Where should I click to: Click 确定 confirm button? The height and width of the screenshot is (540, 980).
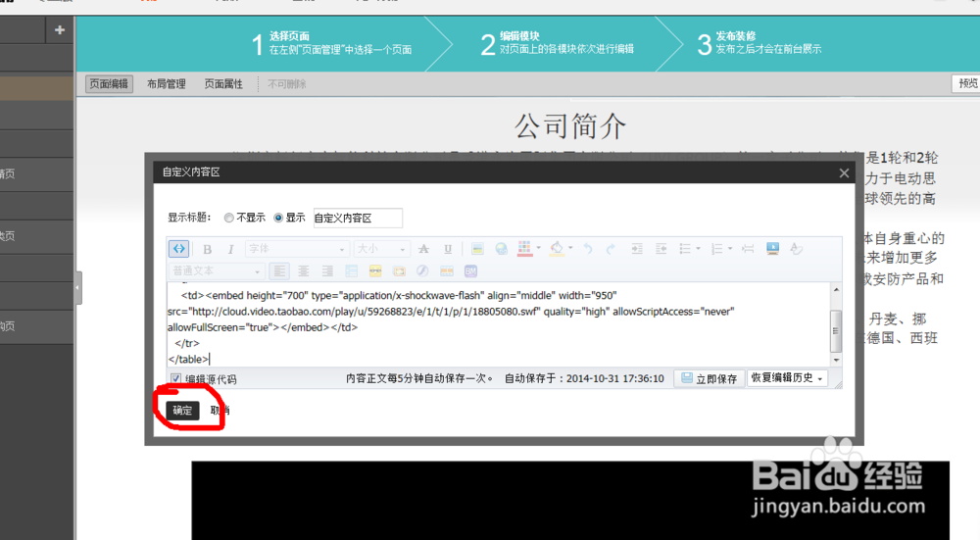point(182,411)
